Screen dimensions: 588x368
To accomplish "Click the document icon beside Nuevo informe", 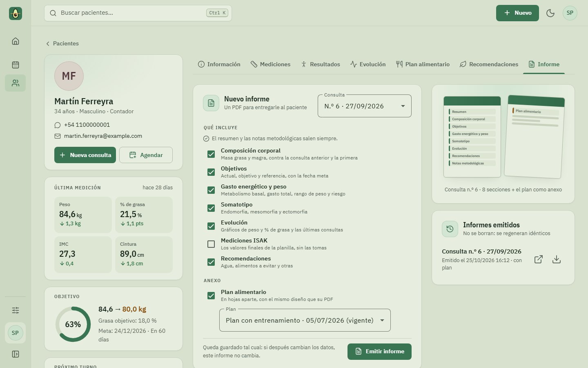I will 211,103.
